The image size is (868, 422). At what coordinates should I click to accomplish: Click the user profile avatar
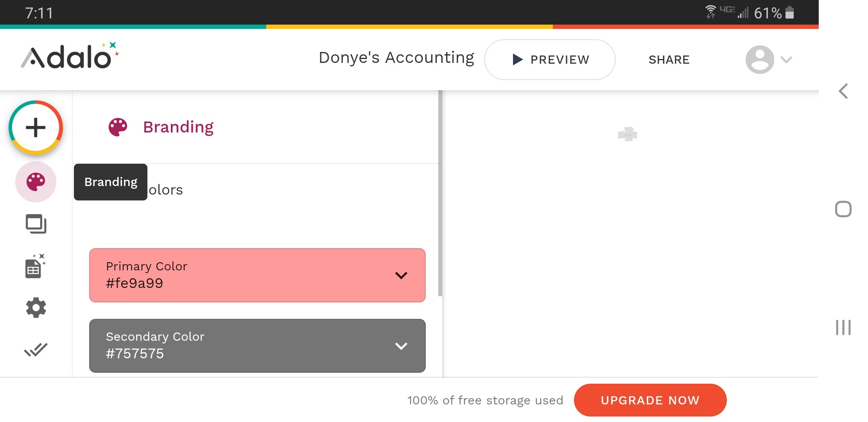(x=759, y=59)
